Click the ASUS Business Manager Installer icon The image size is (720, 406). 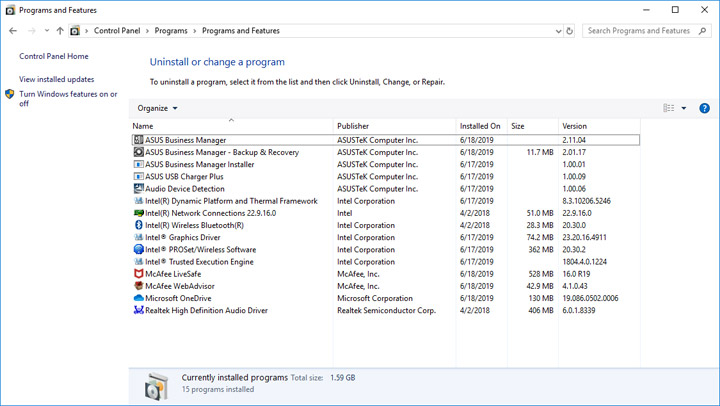(x=138, y=164)
